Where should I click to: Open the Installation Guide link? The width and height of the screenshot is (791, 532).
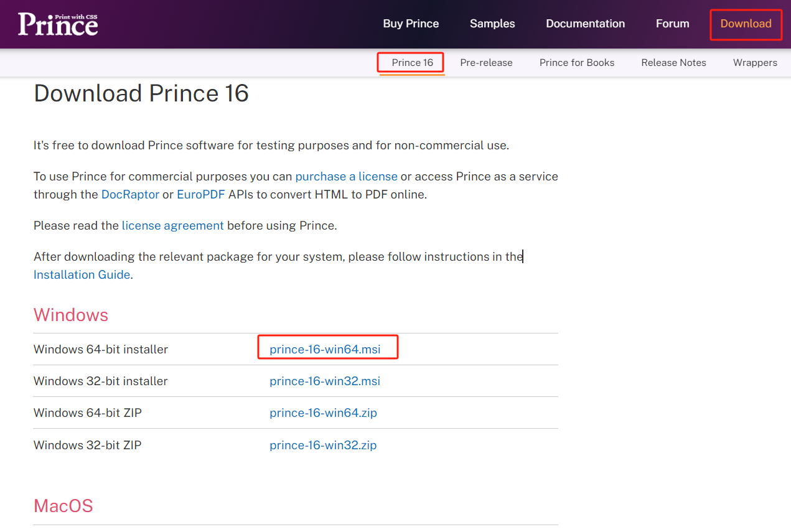click(82, 274)
